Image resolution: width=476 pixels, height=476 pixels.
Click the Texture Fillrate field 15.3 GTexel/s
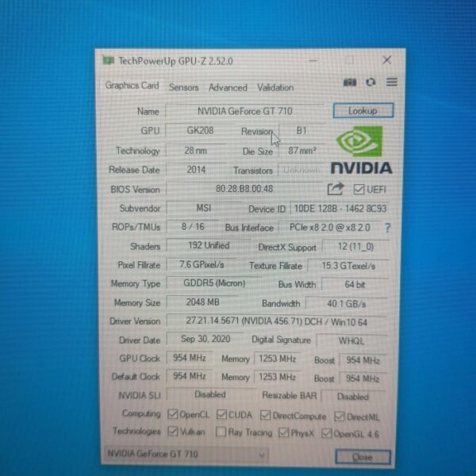point(348,266)
